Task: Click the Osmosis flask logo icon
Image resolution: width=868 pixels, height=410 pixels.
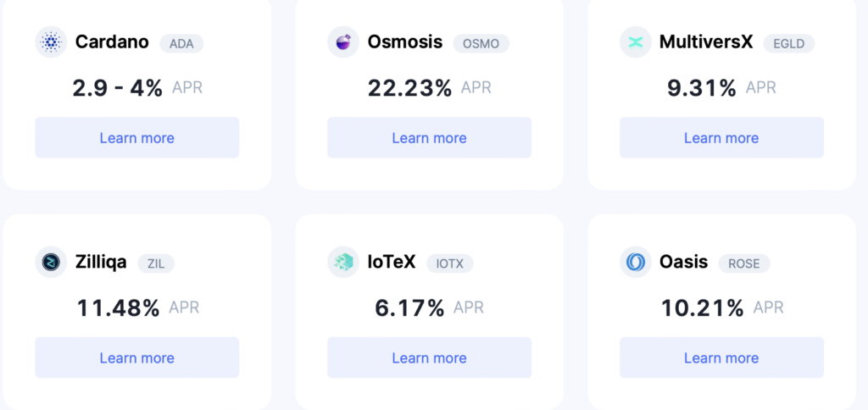Action: click(x=343, y=42)
